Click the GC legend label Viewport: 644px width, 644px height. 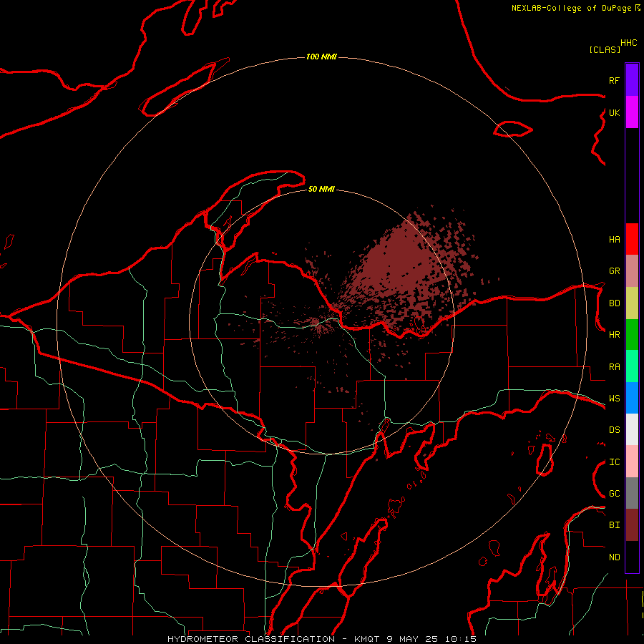click(x=614, y=494)
